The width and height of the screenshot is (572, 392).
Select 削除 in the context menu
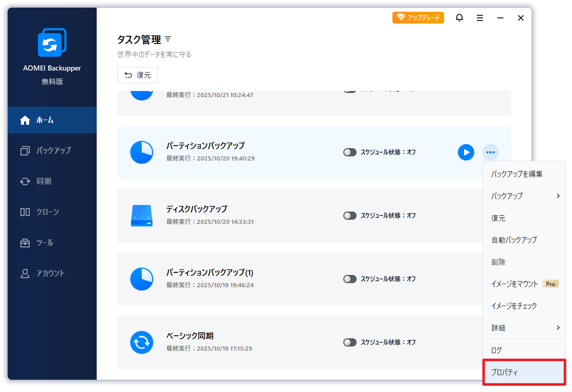(524, 262)
